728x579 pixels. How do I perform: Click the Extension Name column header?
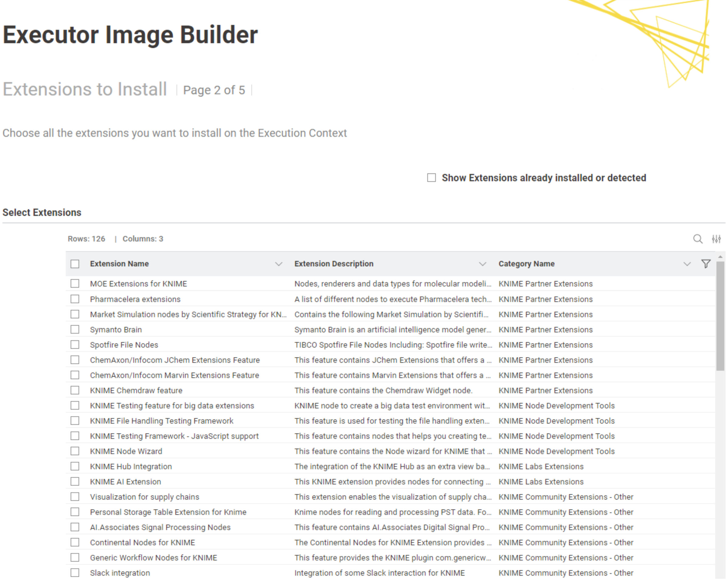click(119, 264)
